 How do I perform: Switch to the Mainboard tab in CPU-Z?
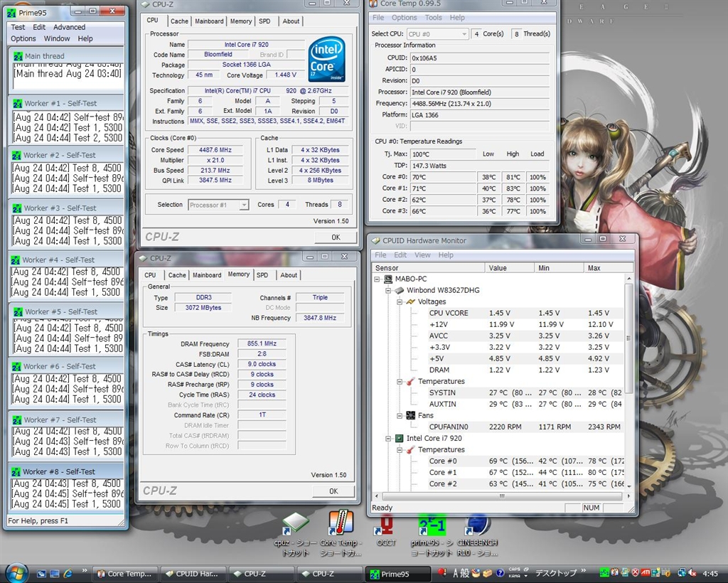click(x=209, y=21)
